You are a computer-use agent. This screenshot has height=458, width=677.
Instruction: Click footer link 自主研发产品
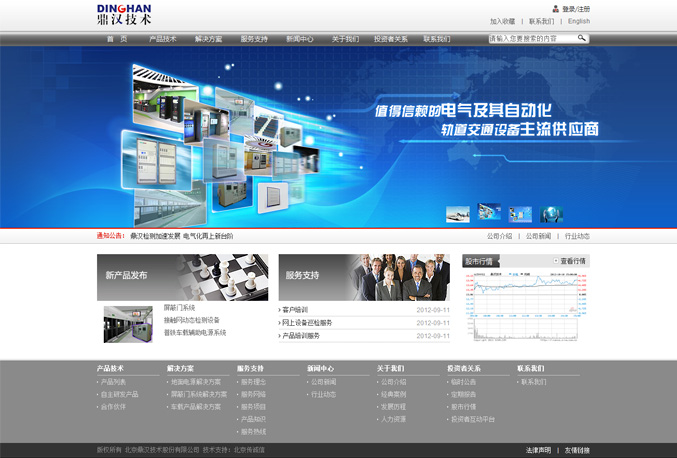pos(120,395)
